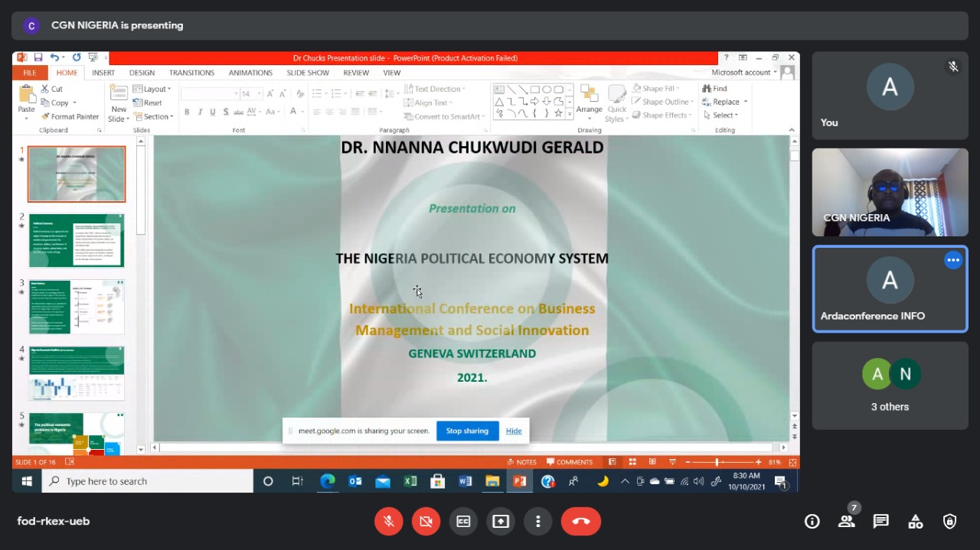Image resolution: width=980 pixels, height=550 pixels.
Task: Toggle Italic formatting
Action: tap(200, 112)
